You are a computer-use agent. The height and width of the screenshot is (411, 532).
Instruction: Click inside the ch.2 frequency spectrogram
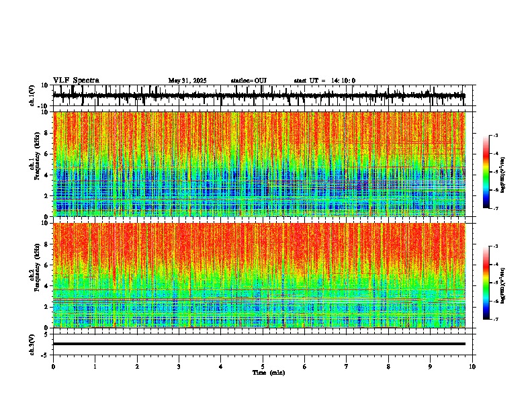pos(259,275)
